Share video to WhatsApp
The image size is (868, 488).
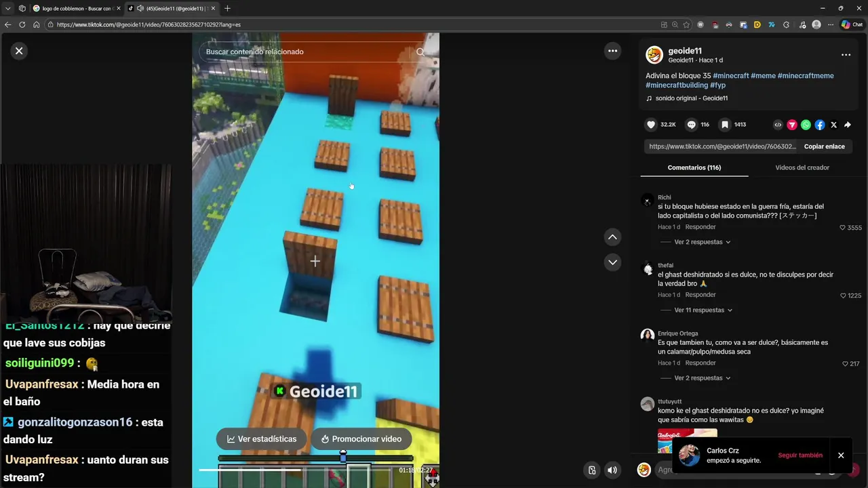click(806, 125)
